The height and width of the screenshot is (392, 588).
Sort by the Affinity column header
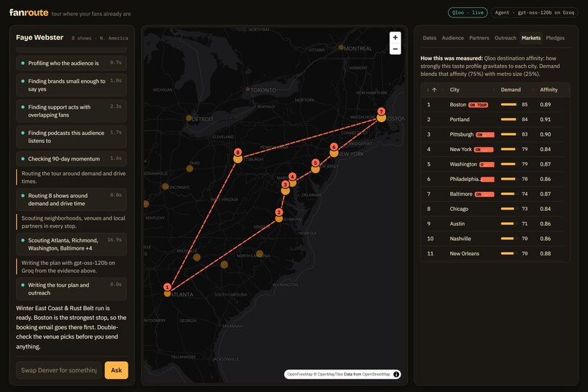(x=549, y=90)
